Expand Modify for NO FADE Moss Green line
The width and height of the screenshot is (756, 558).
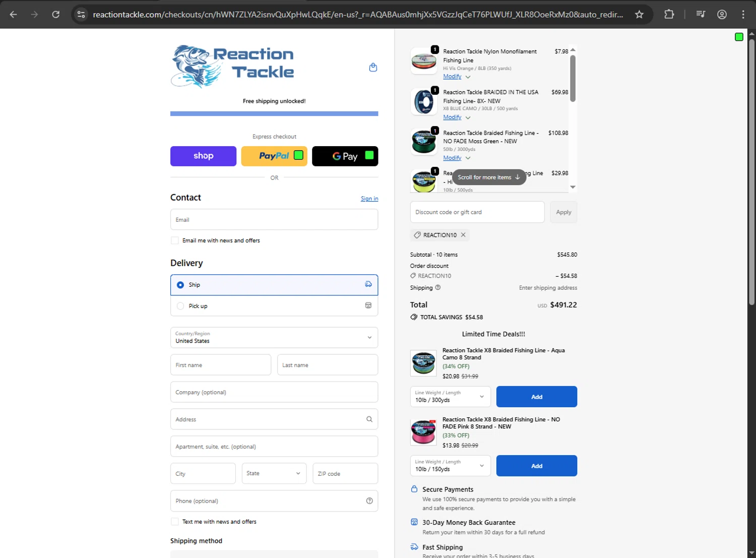457,158
